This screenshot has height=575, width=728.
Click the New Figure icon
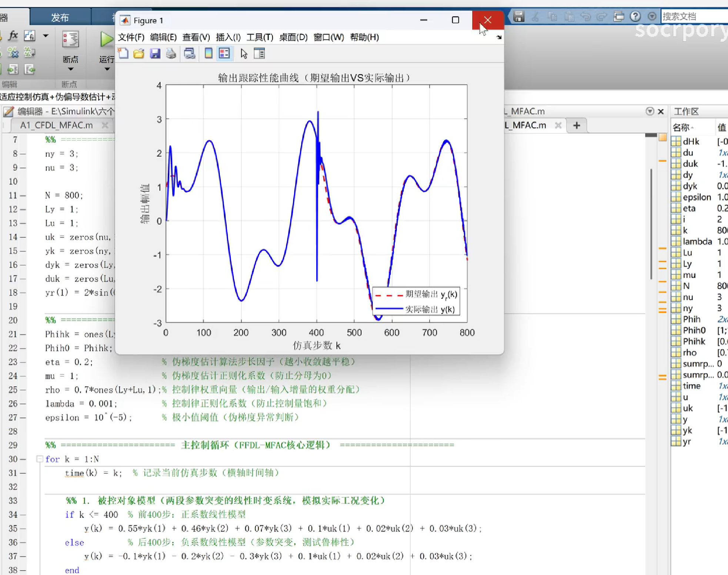(x=123, y=54)
